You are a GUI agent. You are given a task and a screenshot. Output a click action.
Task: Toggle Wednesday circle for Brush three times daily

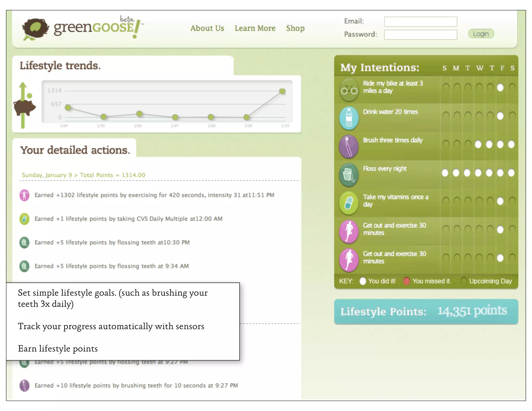(x=478, y=144)
